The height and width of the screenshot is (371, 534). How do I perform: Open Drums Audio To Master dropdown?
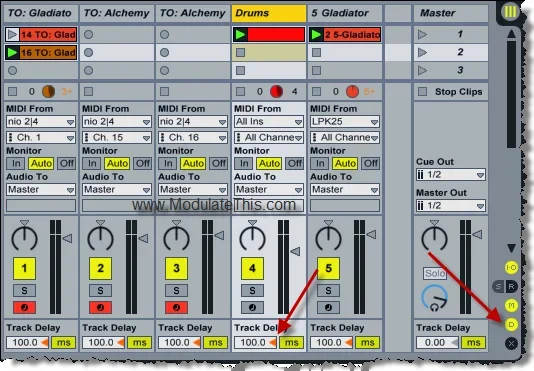(269, 189)
